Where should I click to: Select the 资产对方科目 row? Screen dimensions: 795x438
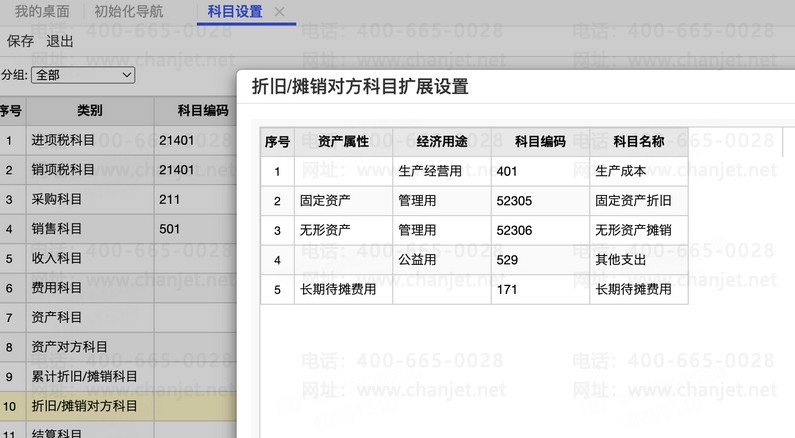click(118, 347)
